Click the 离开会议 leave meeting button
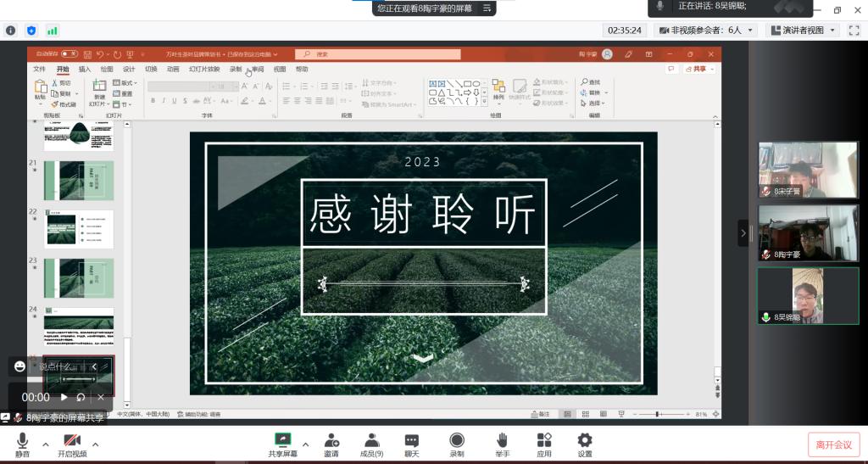Image resolution: width=868 pixels, height=464 pixels. click(x=833, y=444)
